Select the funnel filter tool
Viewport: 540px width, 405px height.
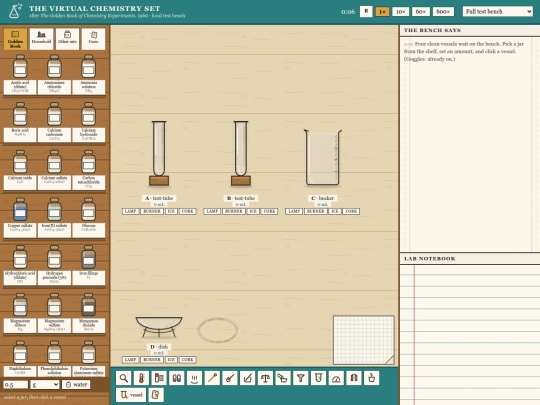(x=301, y=378)
